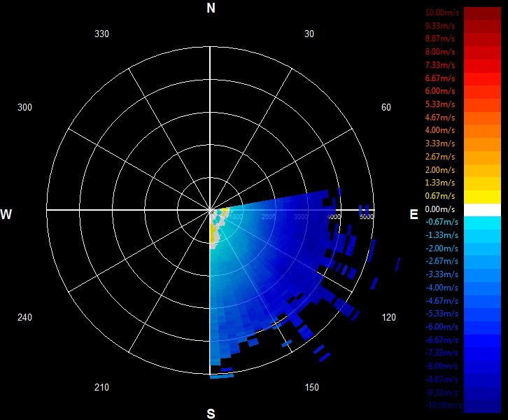508x420 pixels.
Task: Click the 60 degree azimuth label
Action: pyautogui.click(x=386, y=107)
